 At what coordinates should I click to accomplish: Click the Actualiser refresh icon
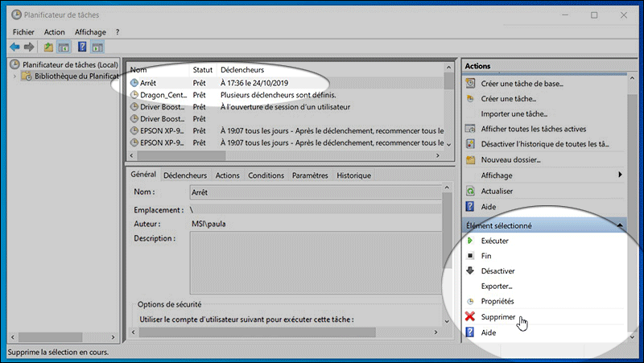[x=470, y=191]
